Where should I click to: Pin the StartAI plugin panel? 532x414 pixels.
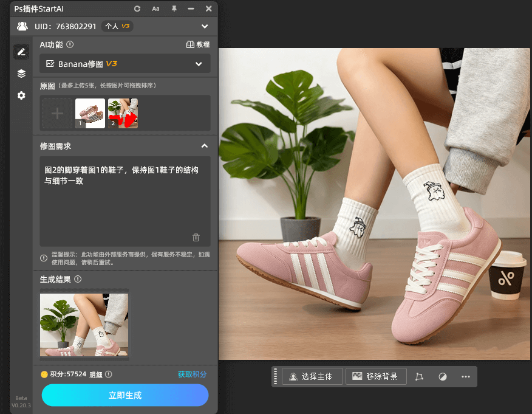click(x=174, y=9)
